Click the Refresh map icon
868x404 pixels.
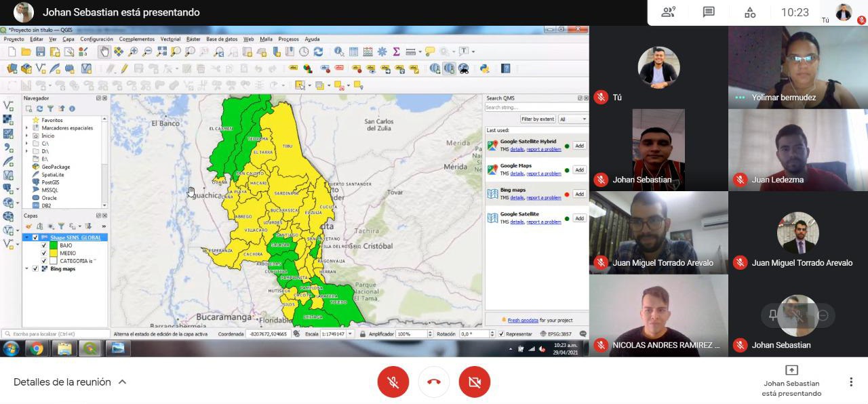(318, 52)
